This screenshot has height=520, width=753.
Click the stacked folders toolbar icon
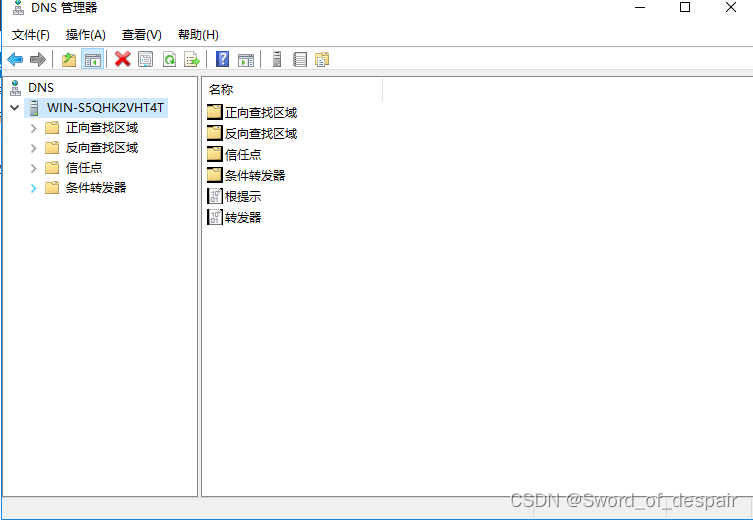point(322,60)
